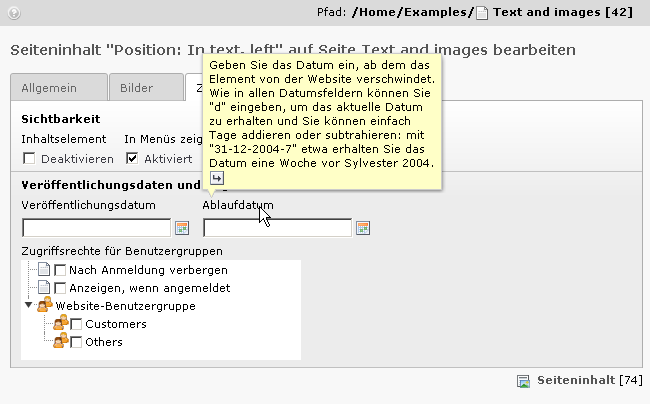The image size is (650, 404).
Task: Focus the Veröffentlichungsdatum input field
Action: pos(97,228)
